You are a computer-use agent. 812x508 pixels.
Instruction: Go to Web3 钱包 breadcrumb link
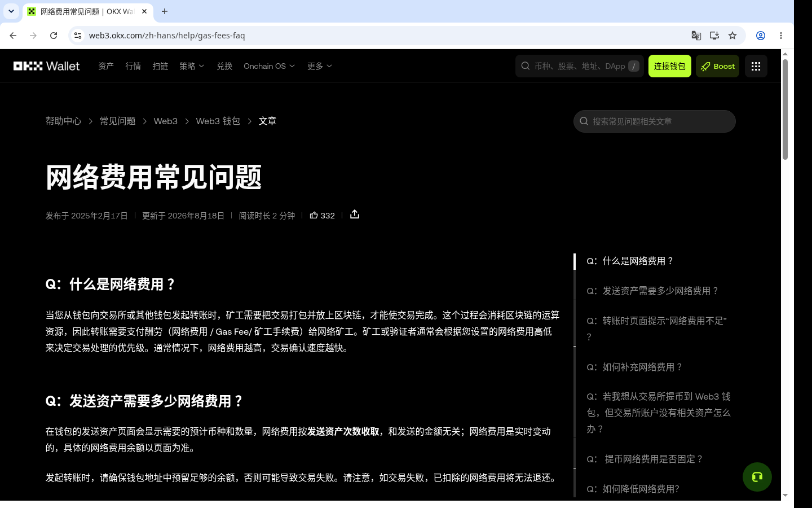click(218, 121)
